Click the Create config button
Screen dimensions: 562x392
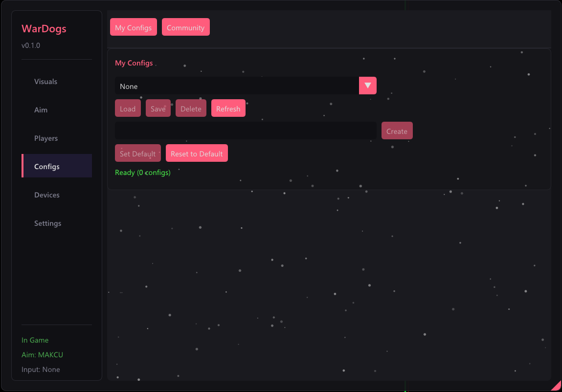pyautogui.click(x=397, y=131)
